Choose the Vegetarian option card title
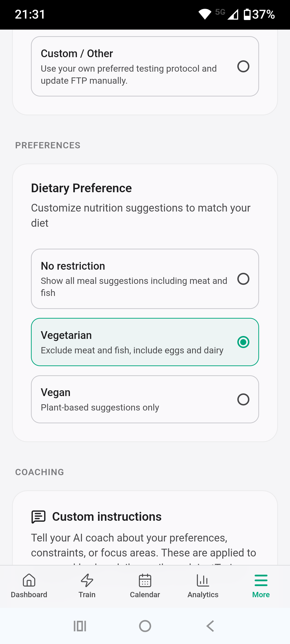The image size is (290, 644). pos(66,335)
